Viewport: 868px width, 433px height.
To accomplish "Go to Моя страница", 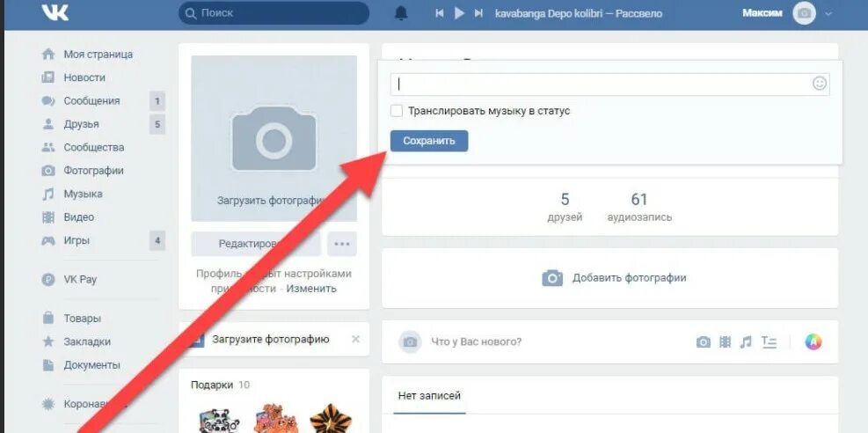I will 98,55.
